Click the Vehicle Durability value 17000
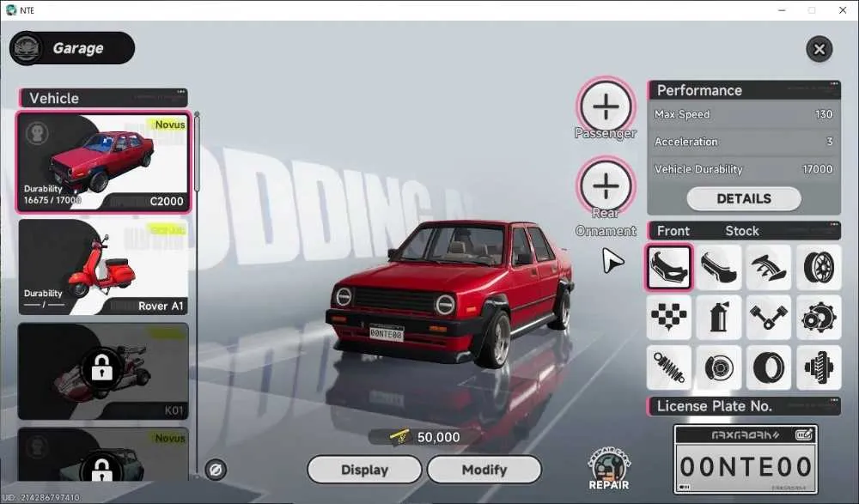 (x=818, y=169)
